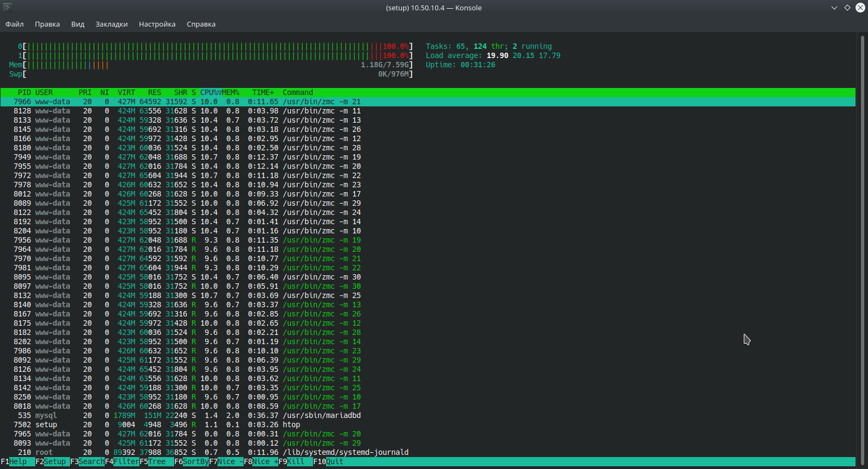The image size is (868, 469).
Task: Click F1 Help in htop footer
Action: (18, 461)
